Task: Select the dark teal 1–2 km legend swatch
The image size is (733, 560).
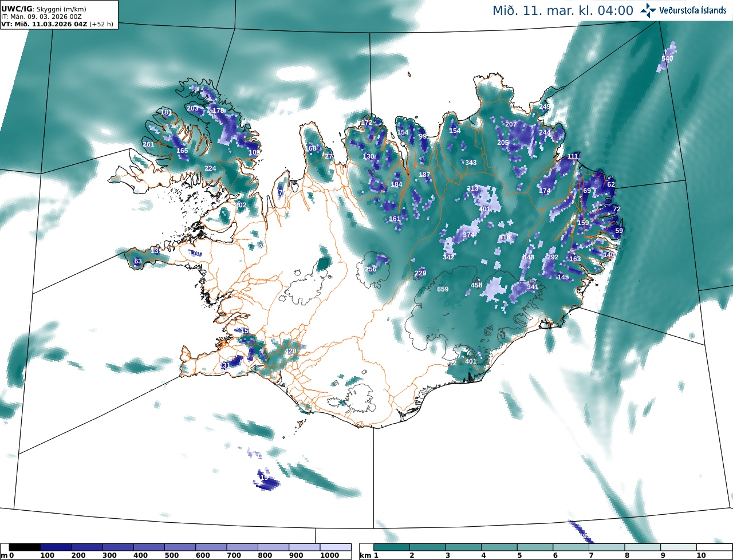Action: (x=392, y=547)
